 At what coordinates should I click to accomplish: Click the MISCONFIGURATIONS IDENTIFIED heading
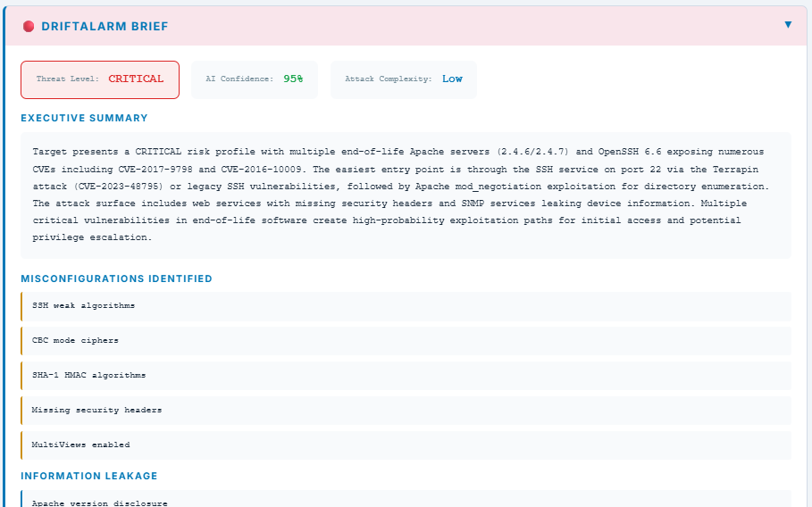point(116,278)
